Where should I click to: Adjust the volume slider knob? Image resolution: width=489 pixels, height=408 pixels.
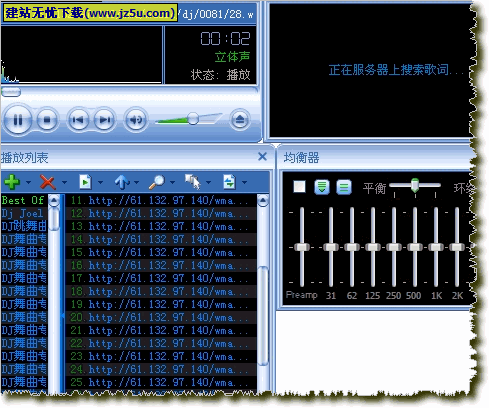point(193,118)
